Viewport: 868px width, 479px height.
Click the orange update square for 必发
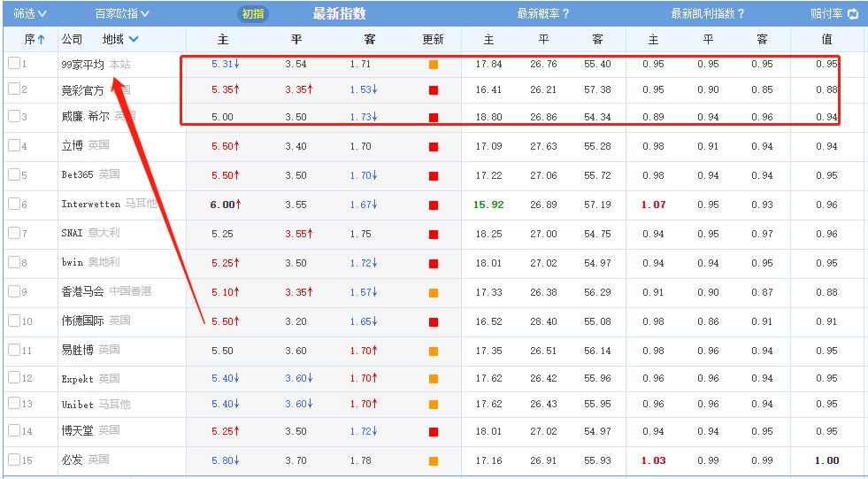tap(434, 460)
